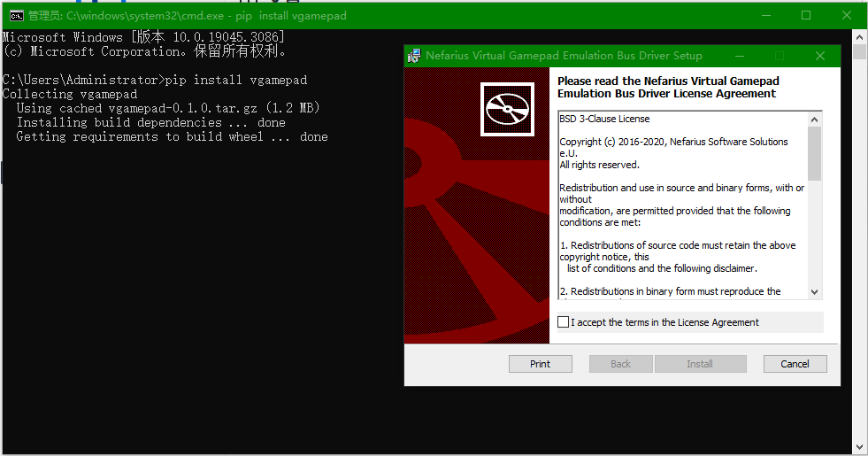Image resolution: width=868 pixels, height=456 pixels.
Task: Minimize the command prompt window
Action: tap(764, 15)
